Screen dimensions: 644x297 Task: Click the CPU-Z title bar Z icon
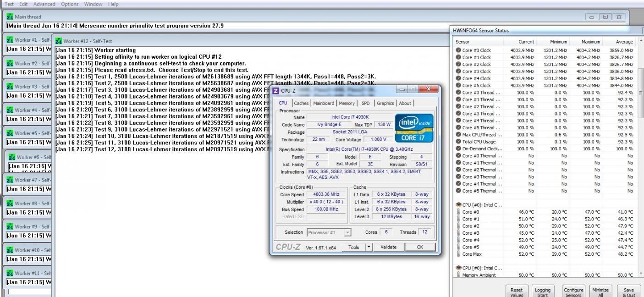pos(276,90)
